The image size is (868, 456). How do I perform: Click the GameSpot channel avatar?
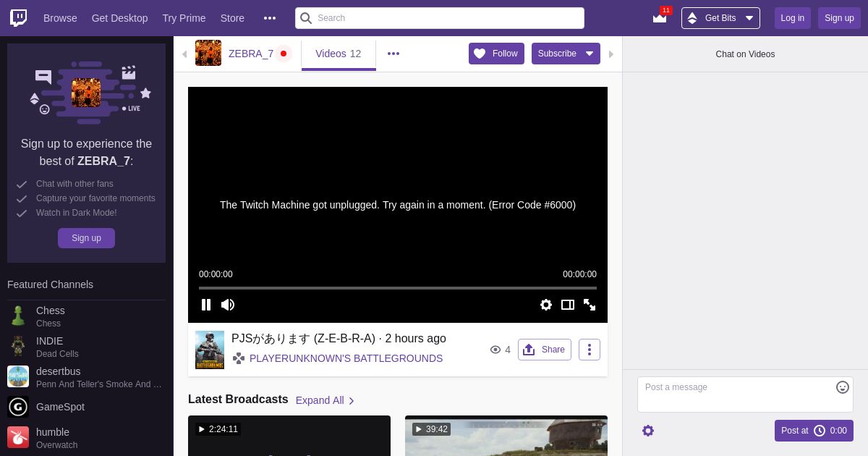click(x=18, y=407)
